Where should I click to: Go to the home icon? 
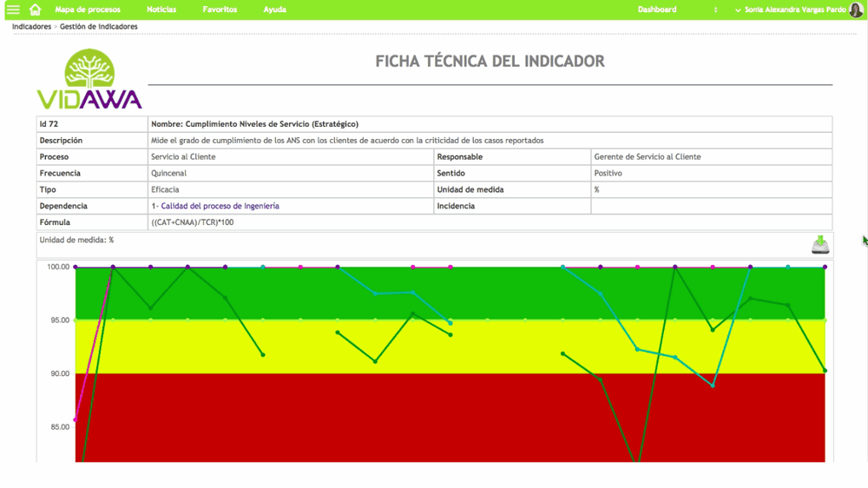click(x=35, y=10)
